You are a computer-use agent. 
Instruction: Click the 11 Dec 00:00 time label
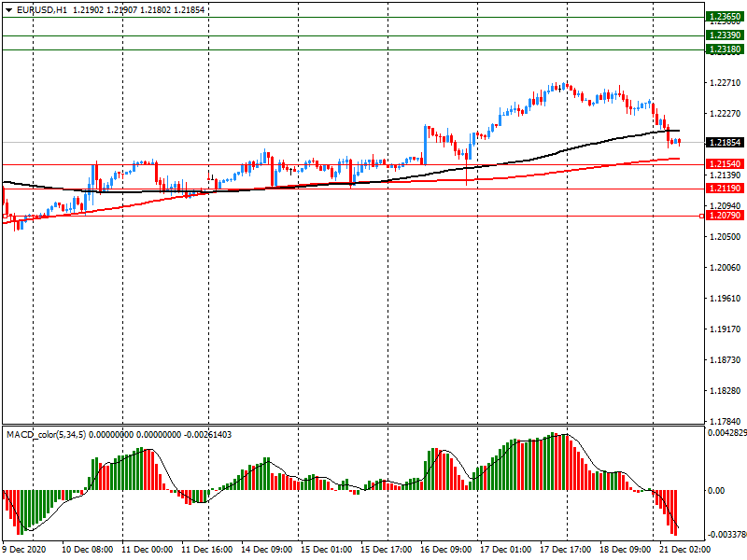click(147, 550)
